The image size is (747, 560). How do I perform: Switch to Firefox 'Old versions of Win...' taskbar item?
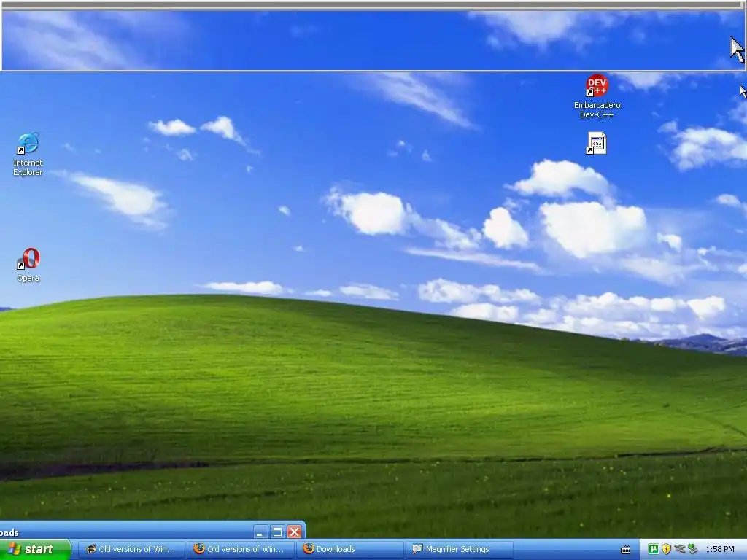[x=239, y=549]
